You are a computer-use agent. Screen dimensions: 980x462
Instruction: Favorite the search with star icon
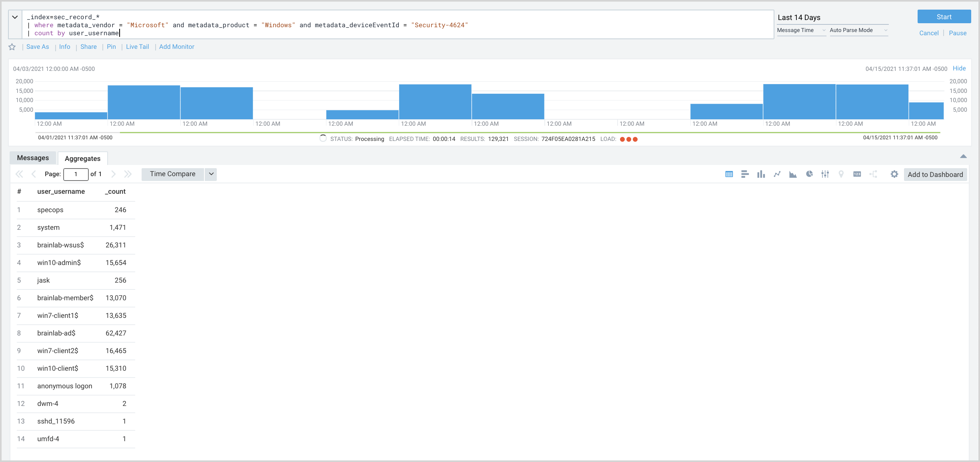pyautogui.click(x=12, y=47)
